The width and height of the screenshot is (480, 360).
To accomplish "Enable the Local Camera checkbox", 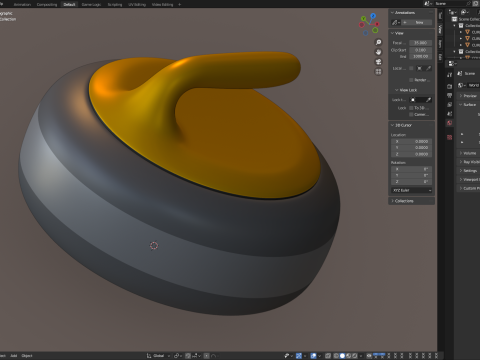I will pos(411,68).
